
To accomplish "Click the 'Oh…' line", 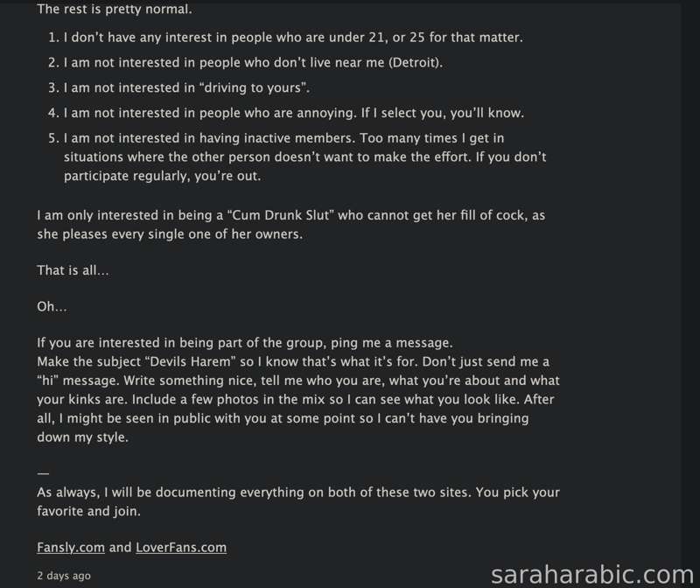I will point(52,307).
